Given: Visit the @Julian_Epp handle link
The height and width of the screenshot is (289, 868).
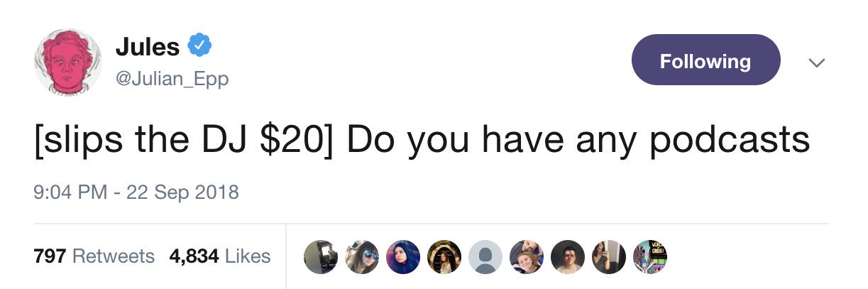Looking at the screenshot, I should point(172,79).
